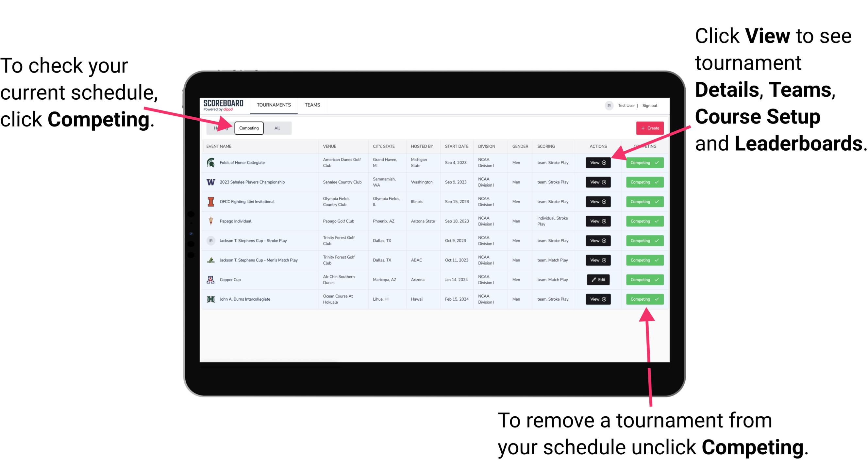Click the Test User account icon

(x=608, y=105)
